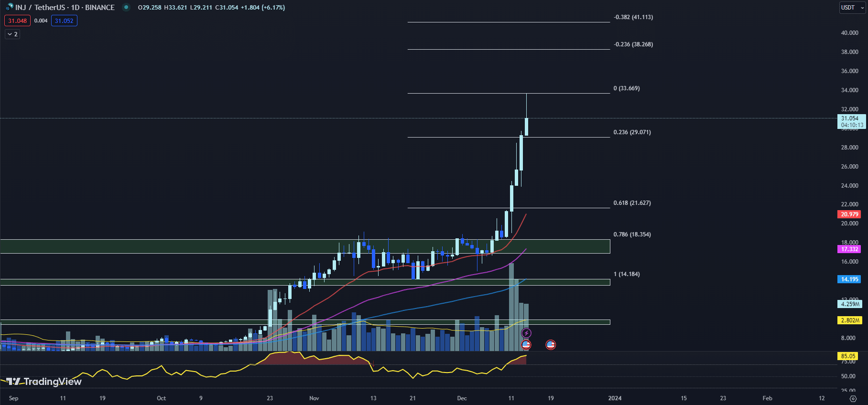Click the red 31.048 sell price button
Image resolution: width=868 pixels, height=405 pixels.
tap(17, 21)
